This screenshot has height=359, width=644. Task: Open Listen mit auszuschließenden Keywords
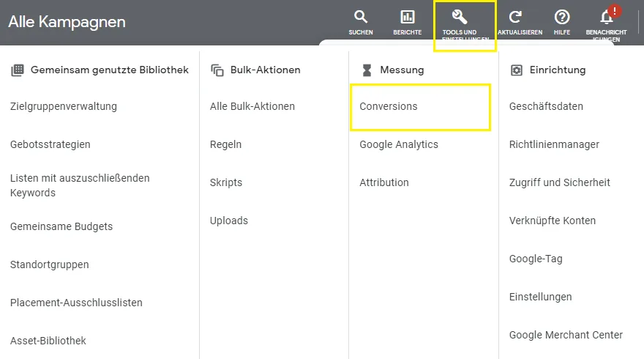(80, 185)
